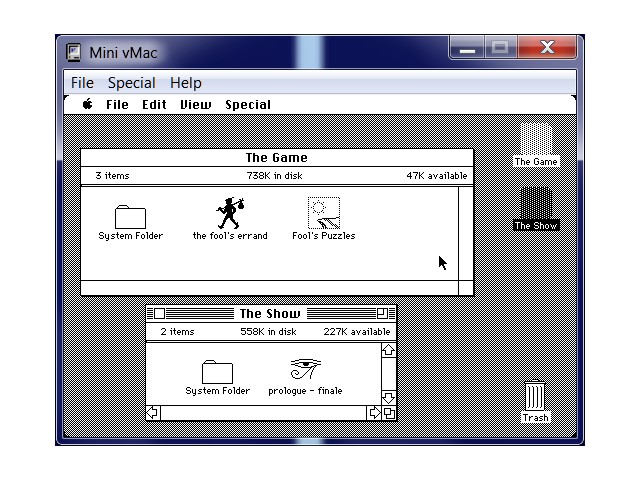Open the Mini vMac app icon menu
Viewport: 640px width, 480px height.
pyautogui.click(x=73, y=52)
